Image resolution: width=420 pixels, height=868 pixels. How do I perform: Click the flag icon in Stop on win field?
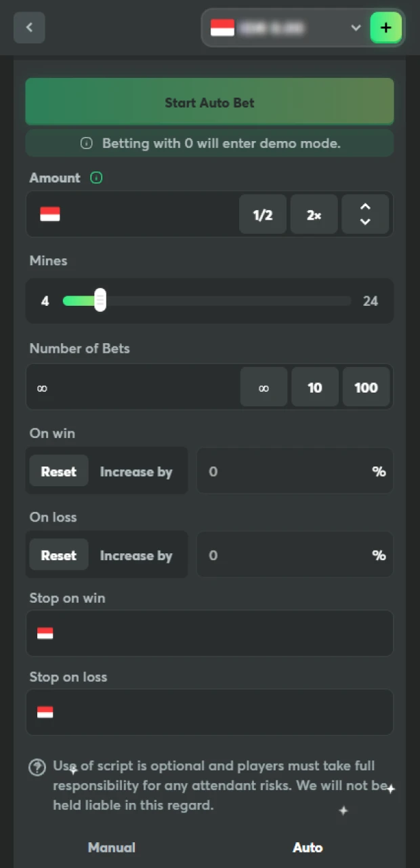point(45,633)
